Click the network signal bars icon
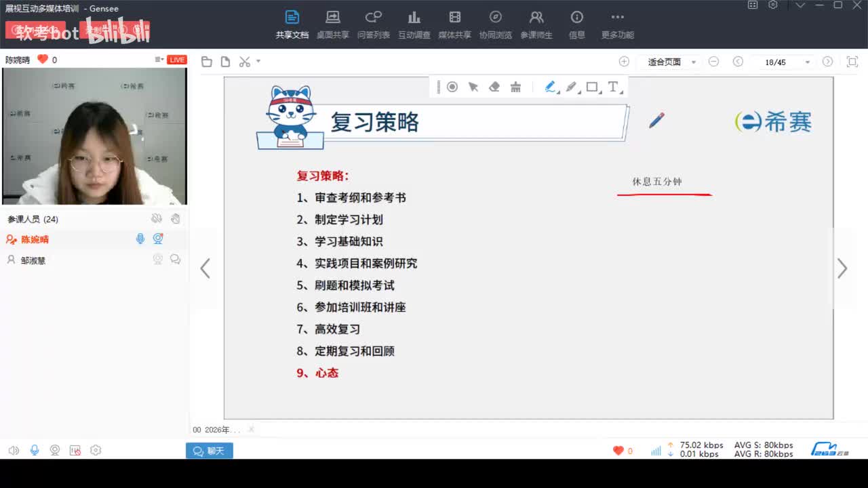Viewport: 868px width, 488px height. click(656, 451)
